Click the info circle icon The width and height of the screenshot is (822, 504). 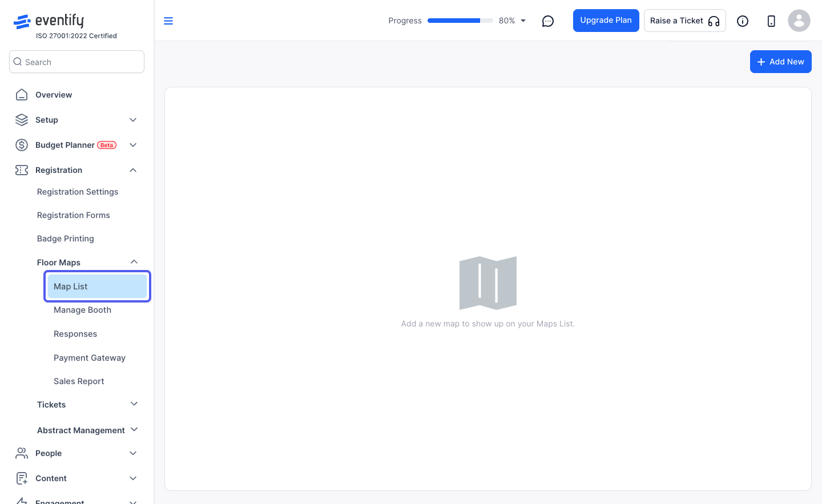coord(743,21)
